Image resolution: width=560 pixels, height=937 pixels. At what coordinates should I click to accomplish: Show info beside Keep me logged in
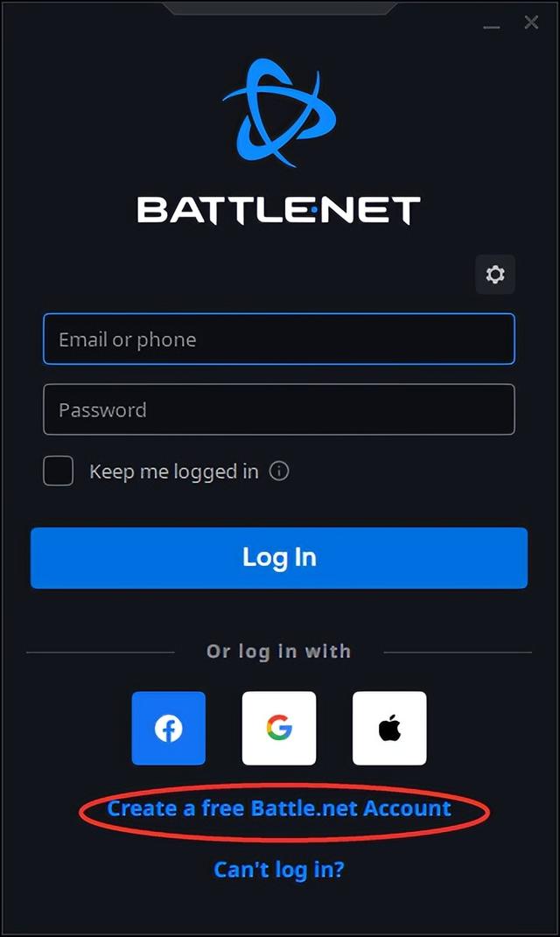279,471
